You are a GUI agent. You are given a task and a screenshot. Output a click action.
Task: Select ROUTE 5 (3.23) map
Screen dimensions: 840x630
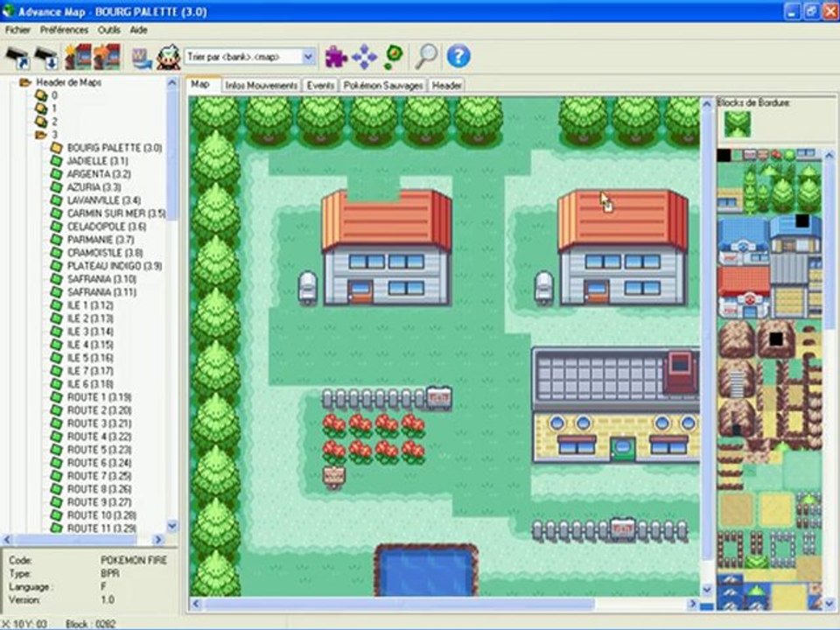(99, 450)
